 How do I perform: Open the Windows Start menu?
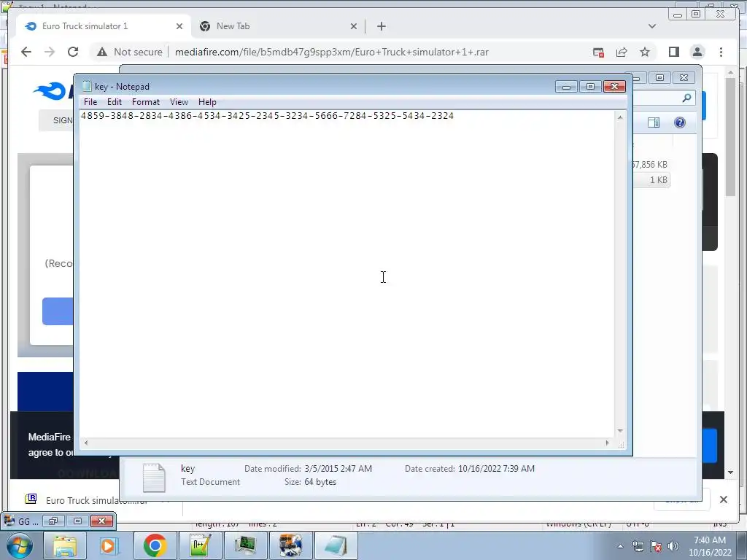coord(19,545)
